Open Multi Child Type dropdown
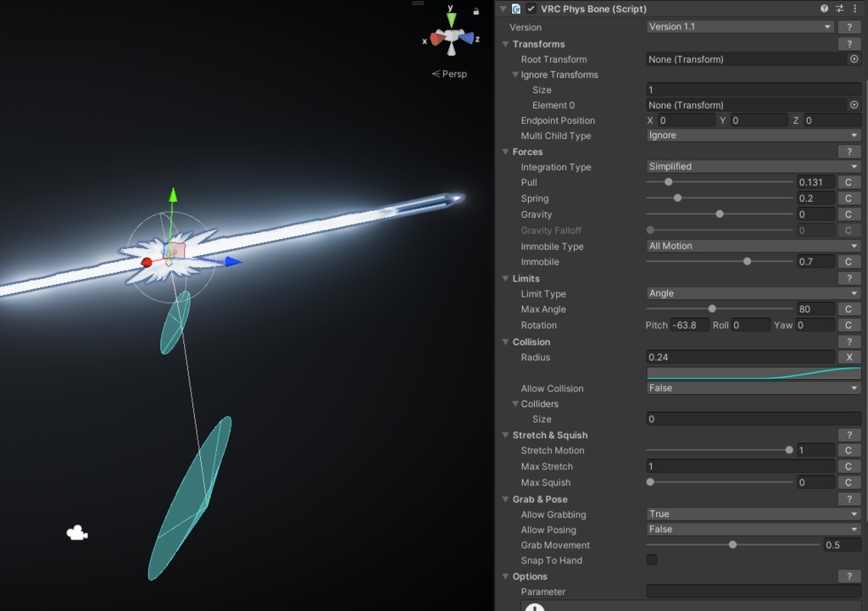Viewport: 868px width, 611px height. pyautogui.click(x=754, y=135)
